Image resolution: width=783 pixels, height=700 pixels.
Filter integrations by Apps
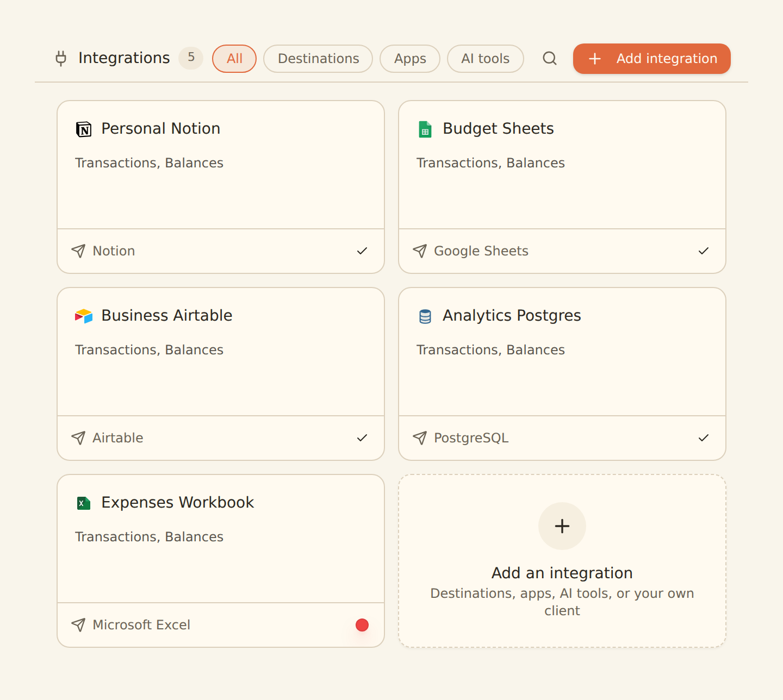point(410,59)
